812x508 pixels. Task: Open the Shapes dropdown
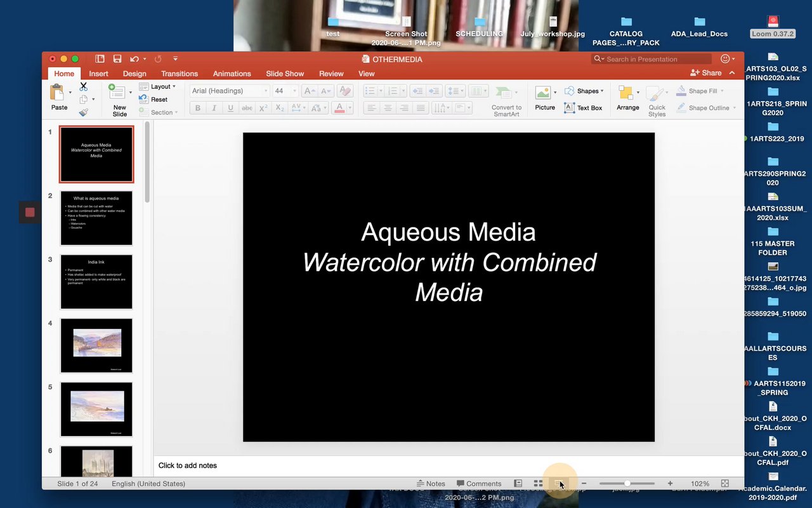point(584,91)
